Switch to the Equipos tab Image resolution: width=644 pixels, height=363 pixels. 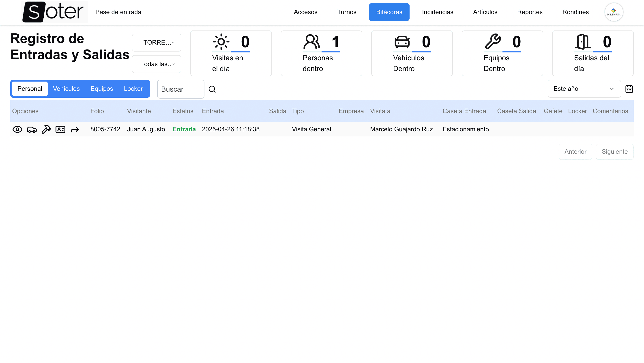click(102, 89)
